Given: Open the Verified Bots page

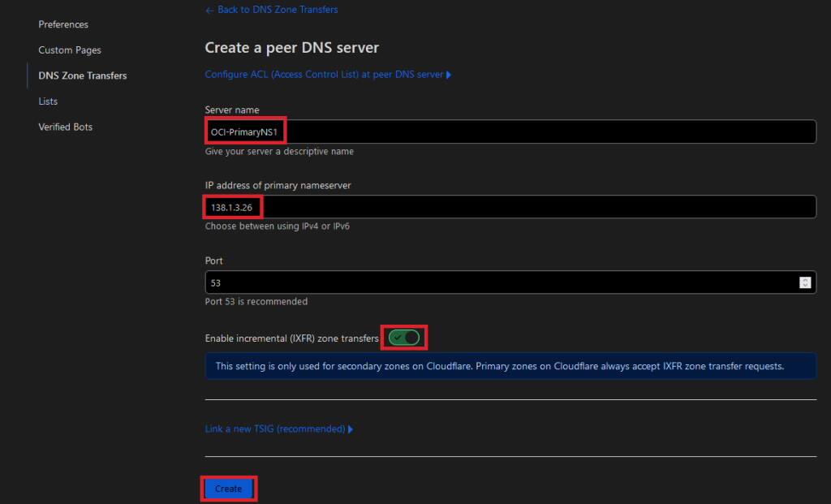Looking at the screenshot, I should click(x=65, y=127).
